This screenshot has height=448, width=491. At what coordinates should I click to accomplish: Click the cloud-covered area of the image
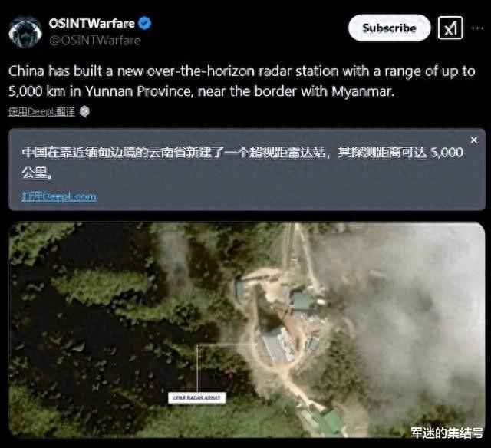tap(417, 313)
